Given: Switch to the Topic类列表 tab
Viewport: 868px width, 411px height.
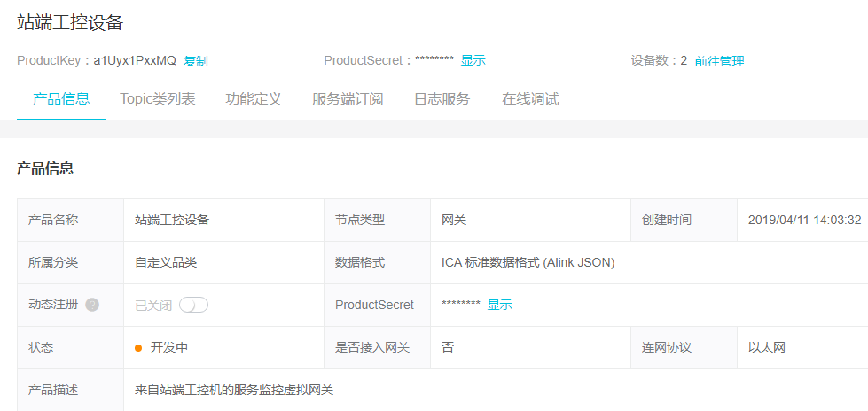Looking at the screenshot, I should [x=158, y=98].
